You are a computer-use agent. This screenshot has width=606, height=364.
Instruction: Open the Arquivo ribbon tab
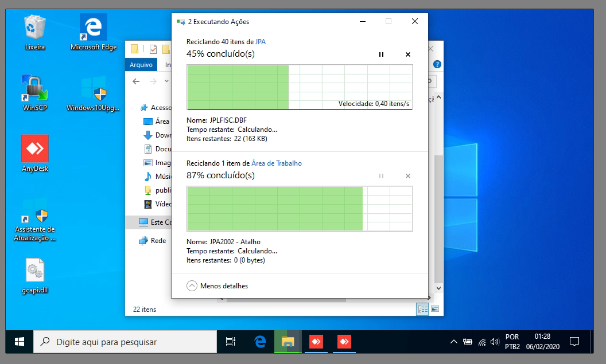coord(141,65)
